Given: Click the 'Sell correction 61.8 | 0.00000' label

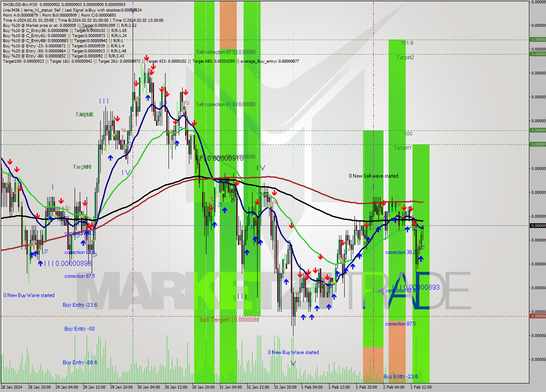Looking at the screenshot, I should 226,104.
